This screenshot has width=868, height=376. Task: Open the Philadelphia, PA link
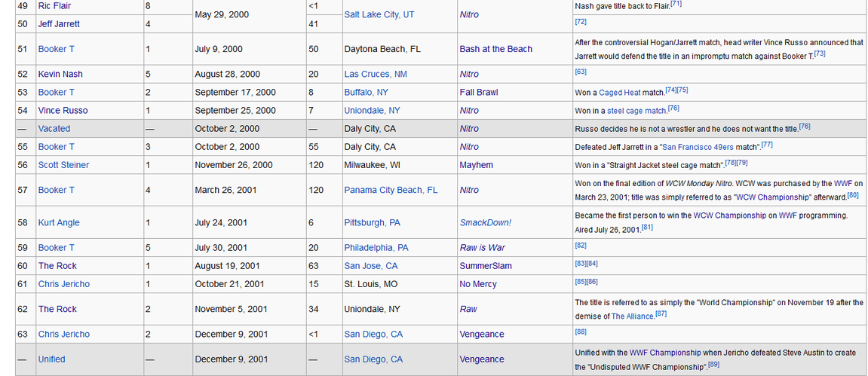pyautogui.click(x=376, y=248)
